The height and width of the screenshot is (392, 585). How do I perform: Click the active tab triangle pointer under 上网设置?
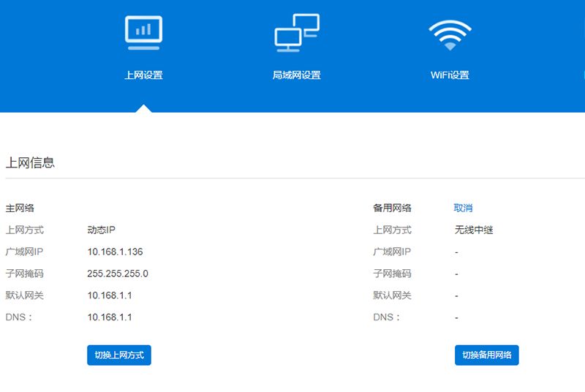click(143, 108)
